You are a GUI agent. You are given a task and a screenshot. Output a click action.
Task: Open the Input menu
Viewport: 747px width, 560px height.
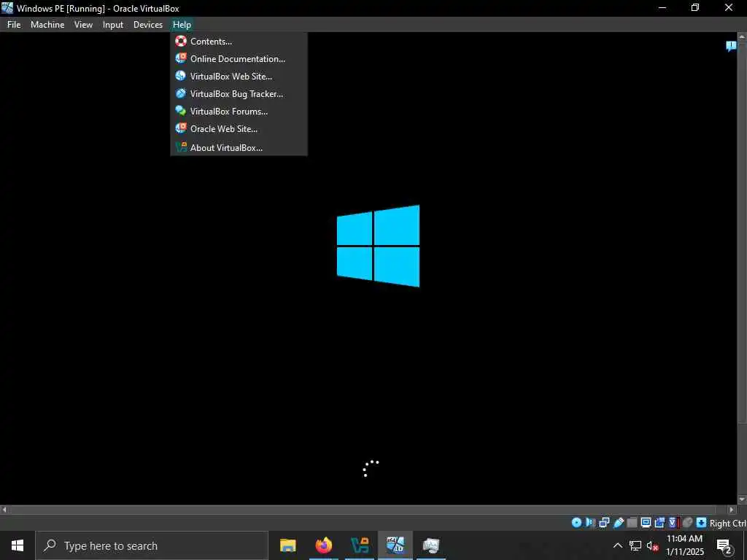point(113,25)
